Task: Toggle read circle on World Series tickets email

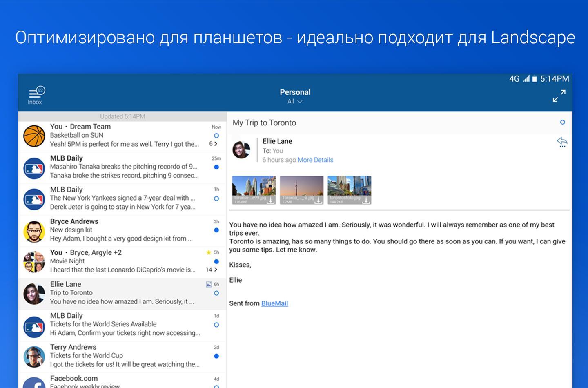Action: pos(216,325)
